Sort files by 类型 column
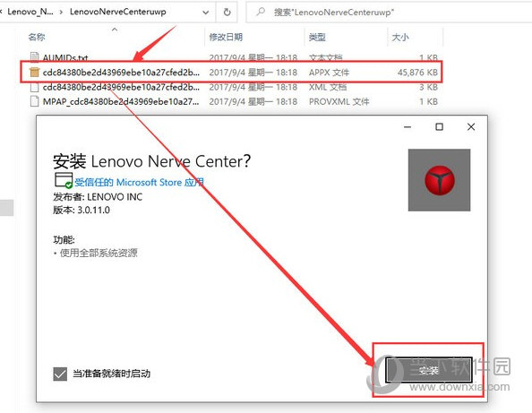532x413 pixels. [317, 37]
